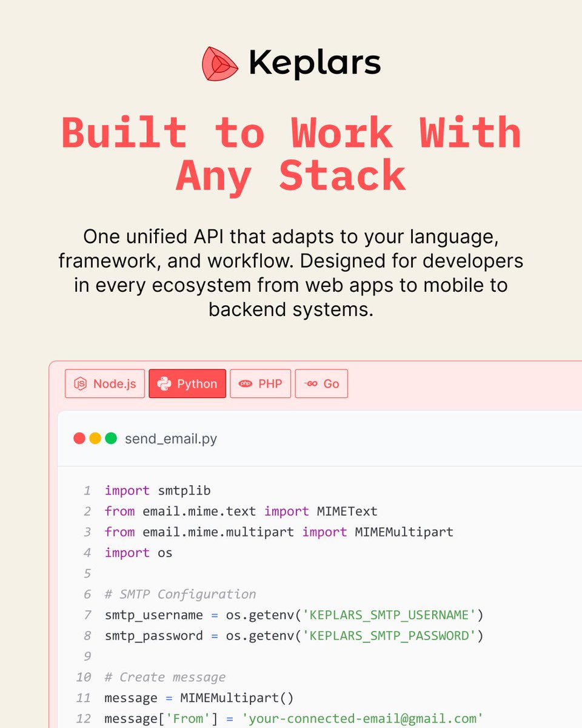Click the yellow window dot in code editor

[x=95, y=438]
